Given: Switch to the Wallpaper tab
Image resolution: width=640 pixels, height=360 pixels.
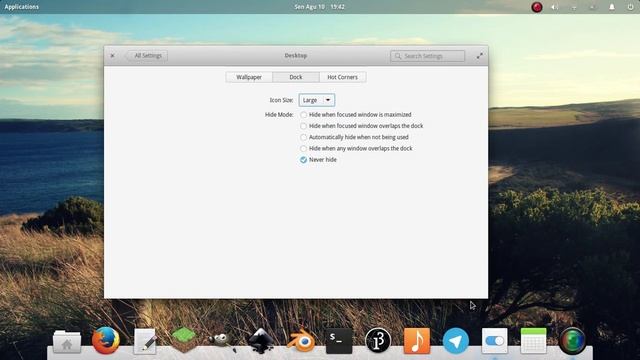Looking at the screenshot, I should tap(249, 77).
